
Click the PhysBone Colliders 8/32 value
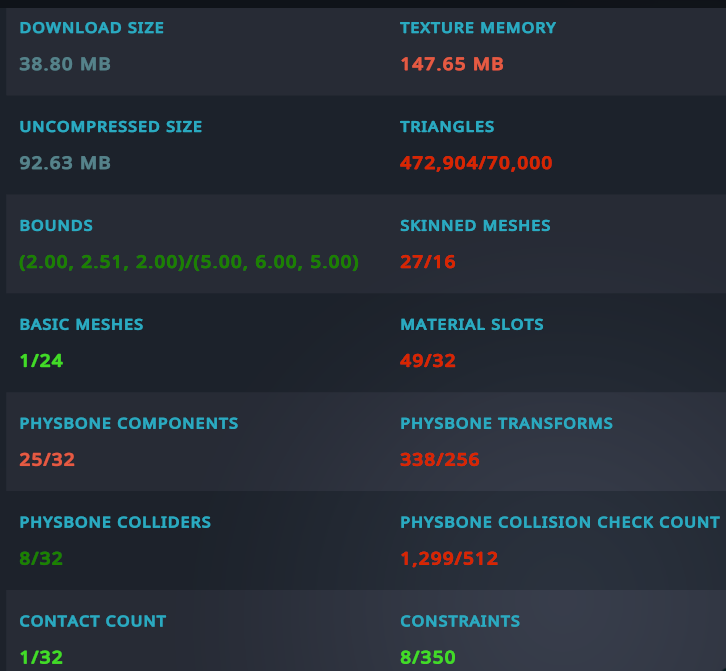click(41, 558)
